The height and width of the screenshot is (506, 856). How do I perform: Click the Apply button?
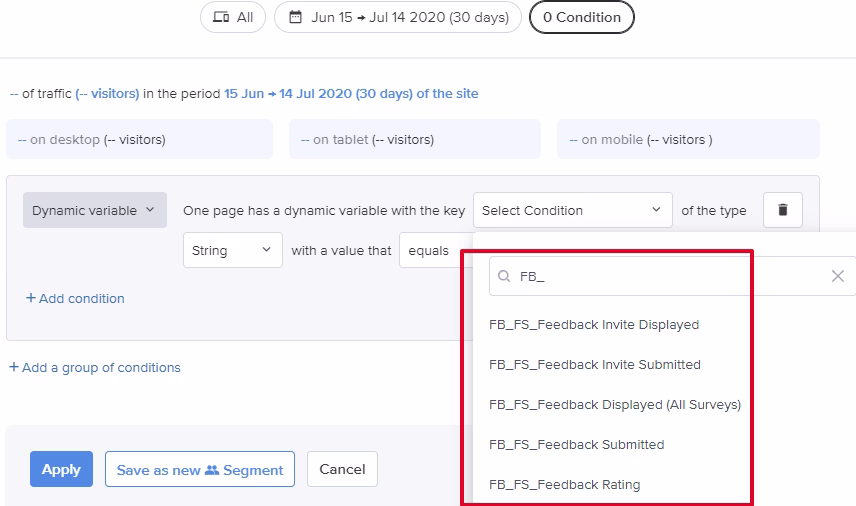click(61, 469)
